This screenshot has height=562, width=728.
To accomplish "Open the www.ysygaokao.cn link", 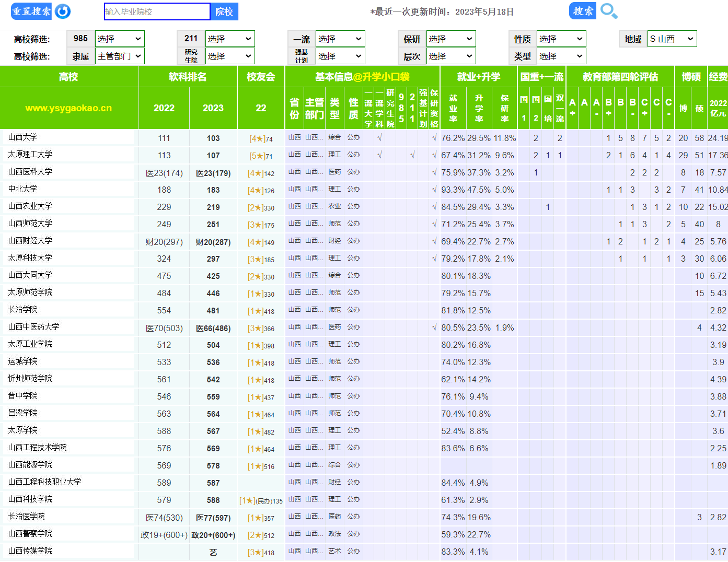I will tap(68, 108).
